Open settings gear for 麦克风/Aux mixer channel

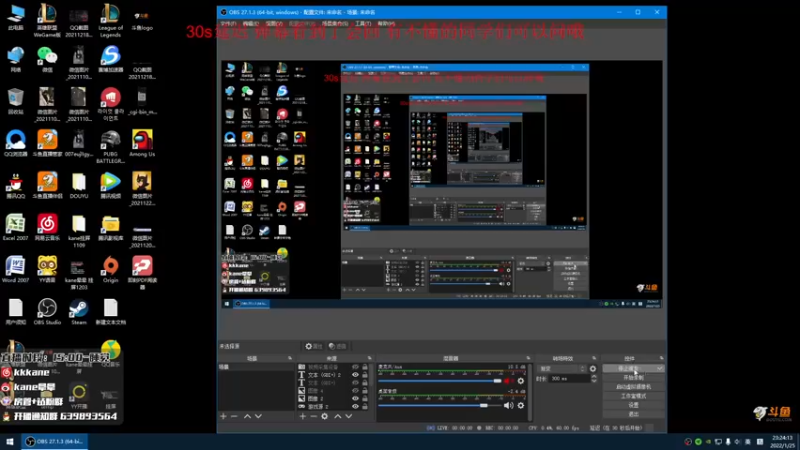click(x=520, y=381)
